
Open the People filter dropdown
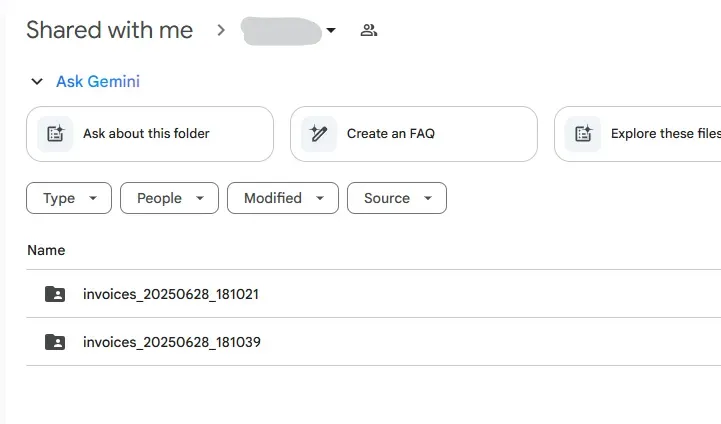(x=169, y=198)
